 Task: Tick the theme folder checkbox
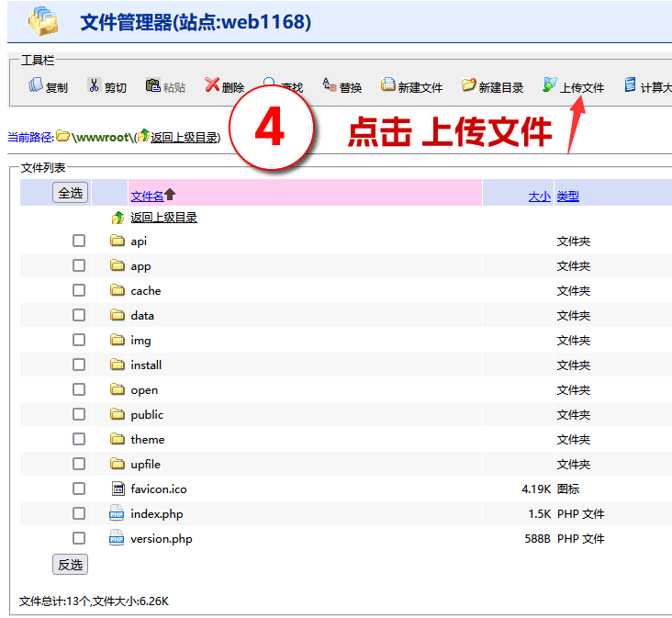[79, 439]
